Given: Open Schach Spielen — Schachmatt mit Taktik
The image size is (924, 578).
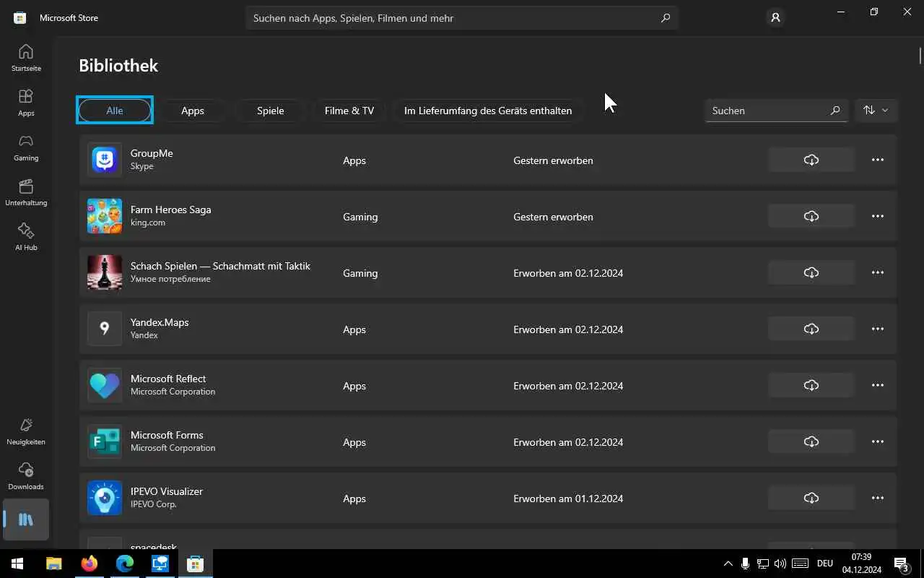Looking at the screenshot, I should tap(220, 266).
